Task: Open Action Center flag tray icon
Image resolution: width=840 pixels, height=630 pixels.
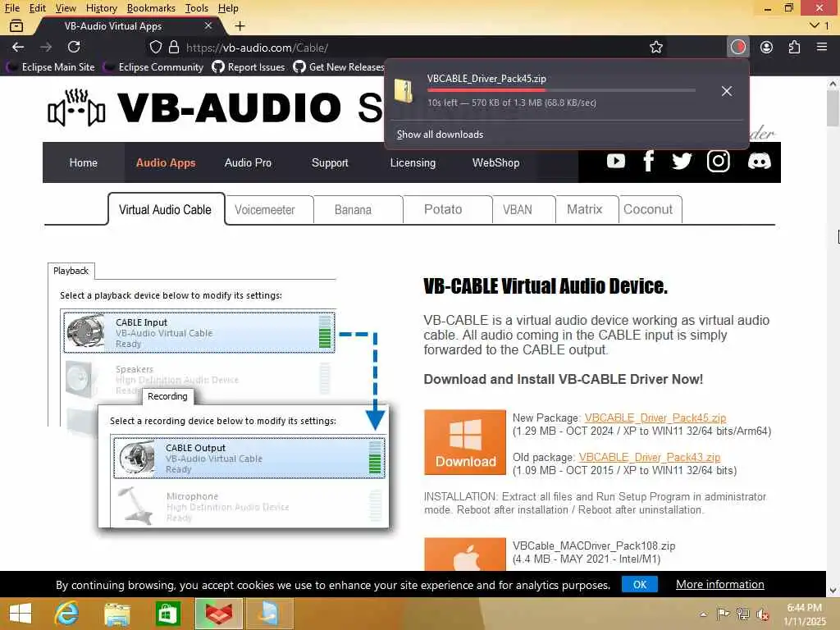Action: (723, 614)
